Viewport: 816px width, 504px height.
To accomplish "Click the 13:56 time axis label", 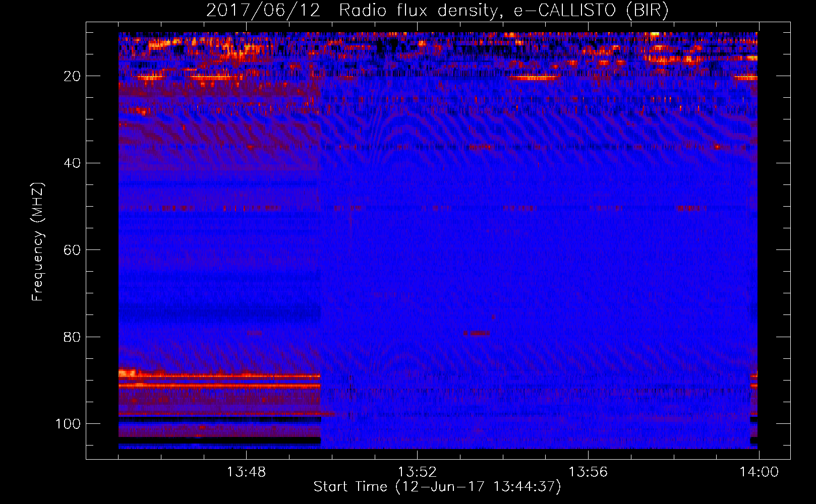I will tap(588, 472).
